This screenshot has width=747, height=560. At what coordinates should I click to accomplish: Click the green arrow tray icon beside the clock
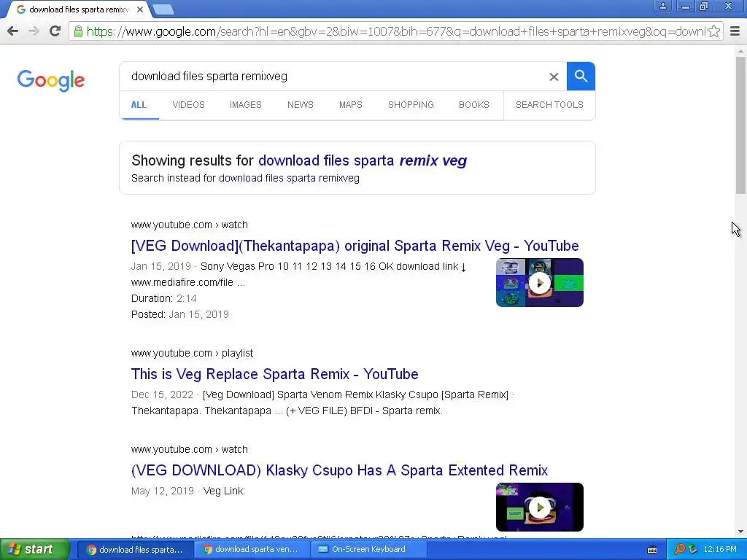click(x=692, y=550)
